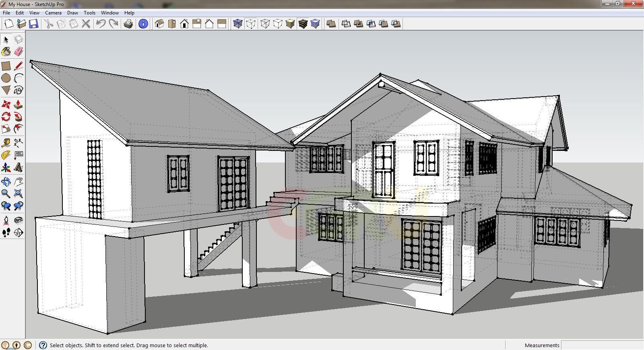Select the Follow Me tool

click(18, 117)
